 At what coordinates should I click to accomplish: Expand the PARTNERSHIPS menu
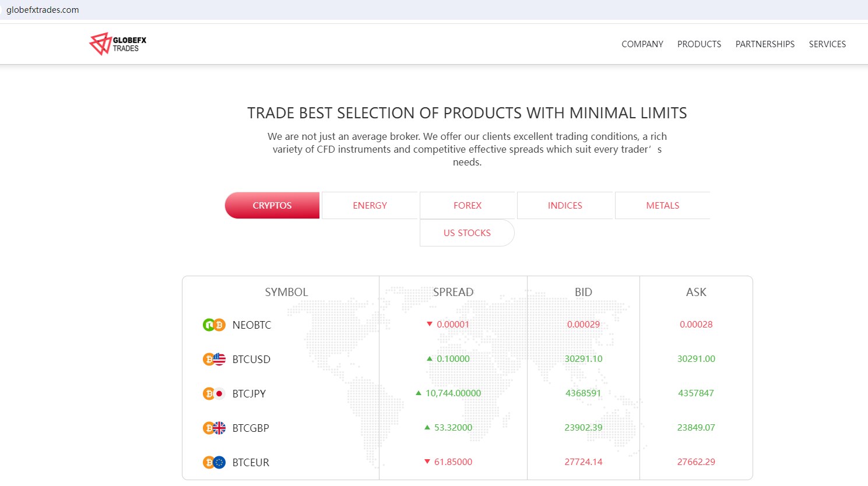(x=765, y=44)
